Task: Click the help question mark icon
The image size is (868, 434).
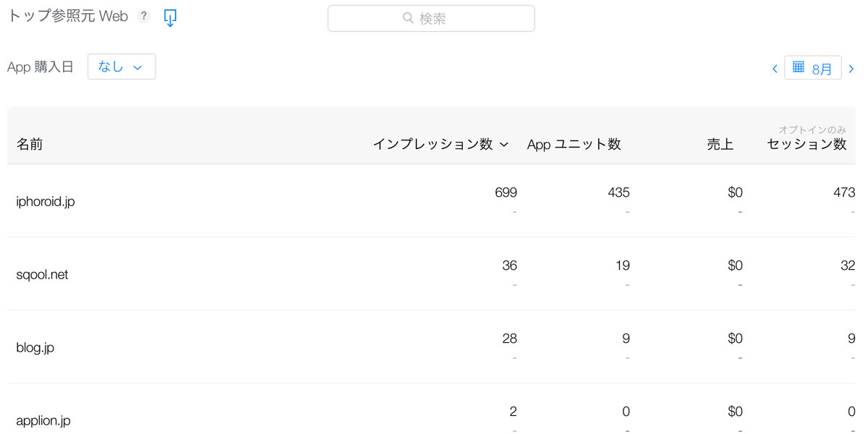Action: coord(144,17)
